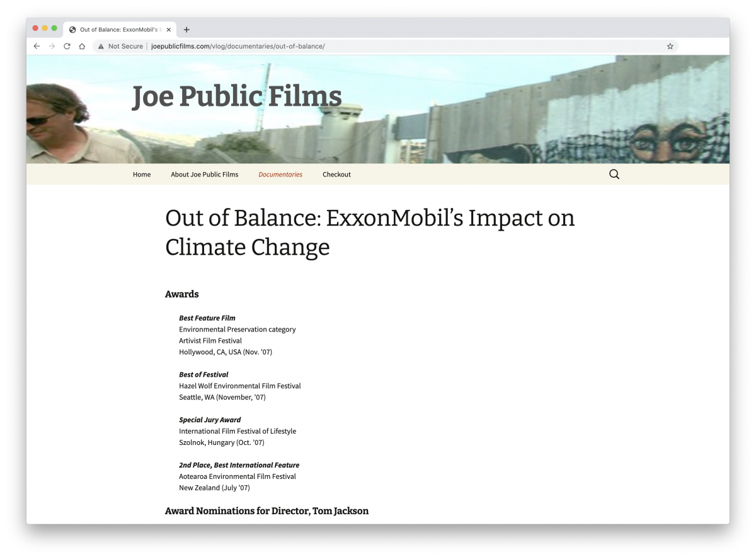The image size is (756, 559).
Task: Click the Environmental Preservation category line
Action: (238, 330)
